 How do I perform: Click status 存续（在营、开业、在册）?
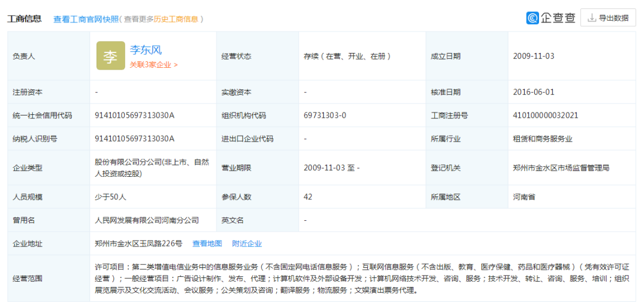346,56
